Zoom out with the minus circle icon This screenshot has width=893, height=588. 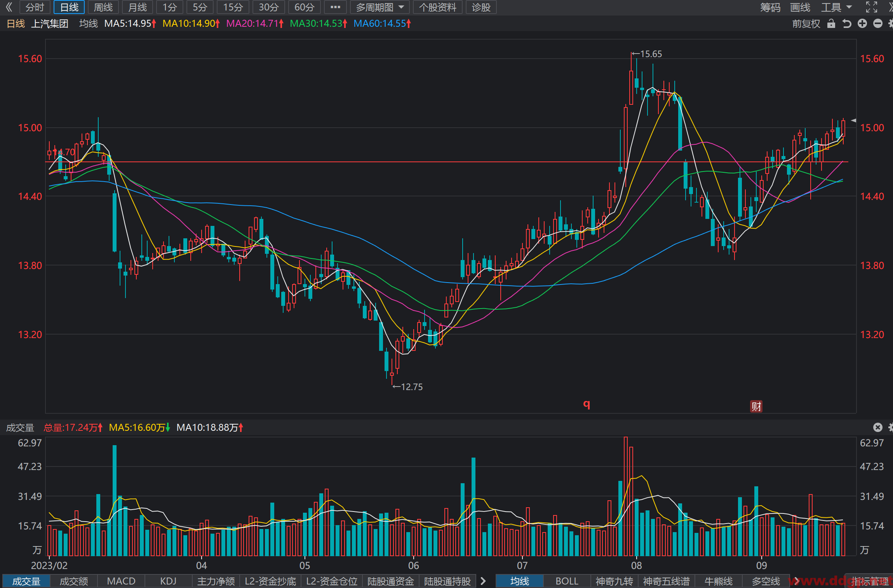pos(878,24)
